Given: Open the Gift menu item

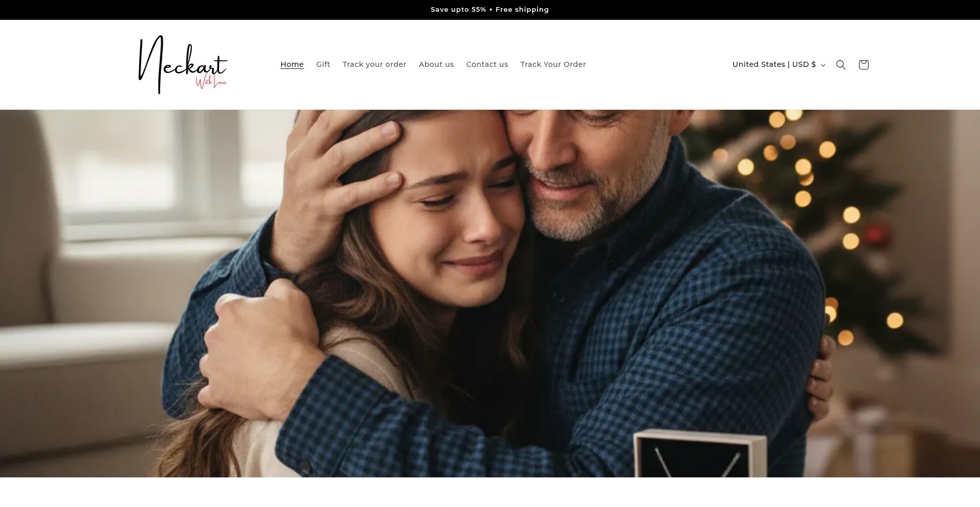Looking at the screenshot, I should pos(323,64).
